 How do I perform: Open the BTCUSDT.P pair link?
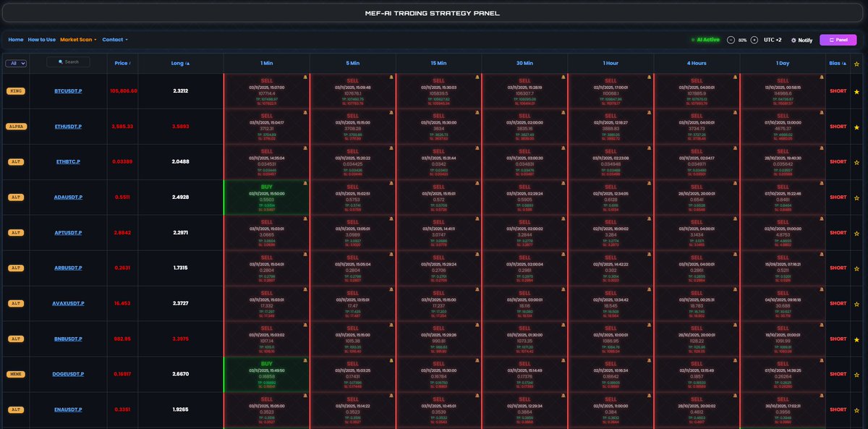67,90
